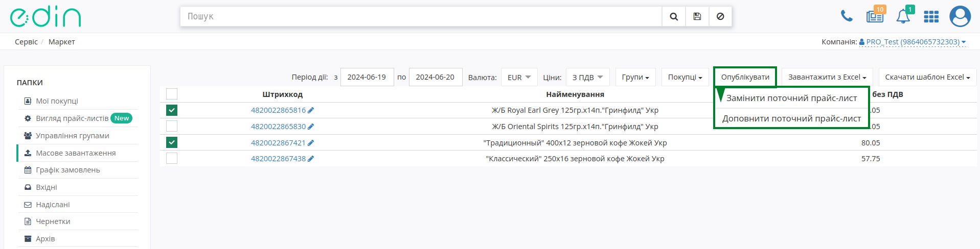
Task: Uncheck the Royal Earl Grey row checkbox
Action: click(172, 110)
